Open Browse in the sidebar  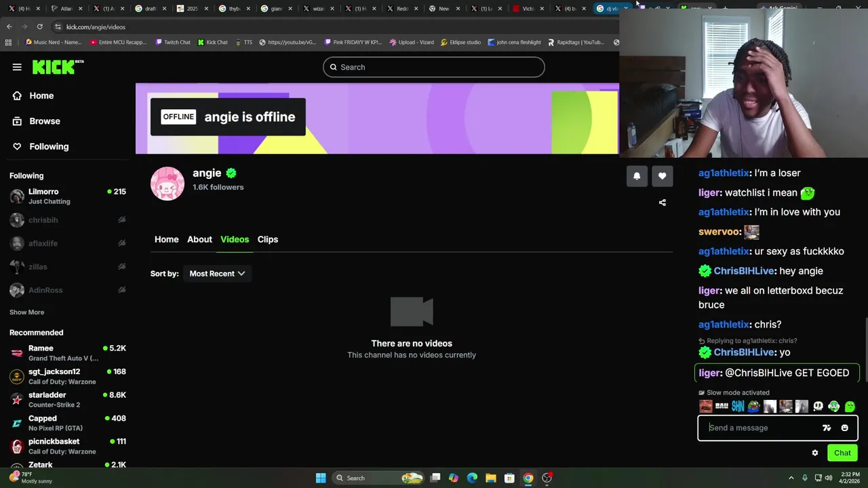(37, 121)
